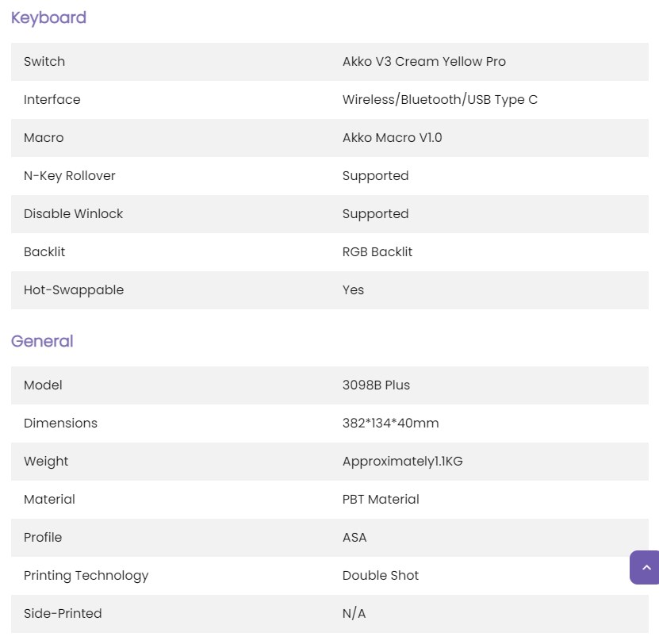Click the N-Key Rollover label
This screenshot has height=644, width=659.
[69, 176]
